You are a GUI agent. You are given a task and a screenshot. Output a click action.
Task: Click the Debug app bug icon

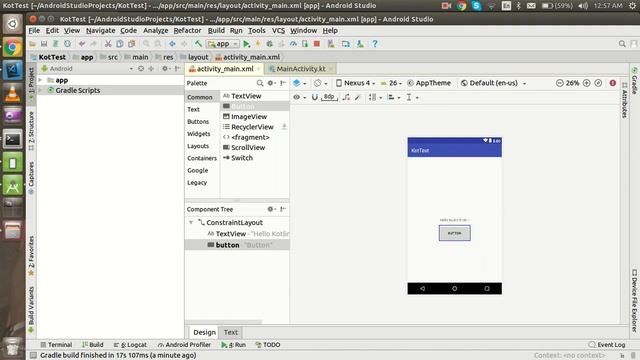tap(269, 44)
